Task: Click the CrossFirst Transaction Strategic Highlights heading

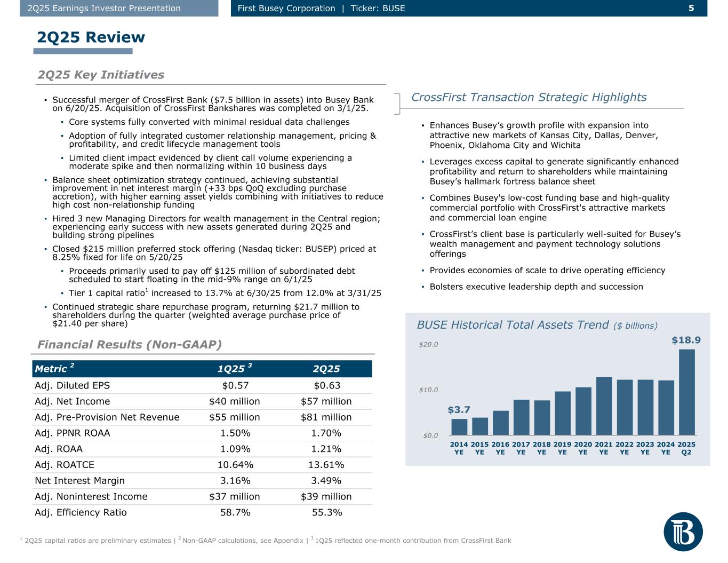Action: (x=529, y=97)
